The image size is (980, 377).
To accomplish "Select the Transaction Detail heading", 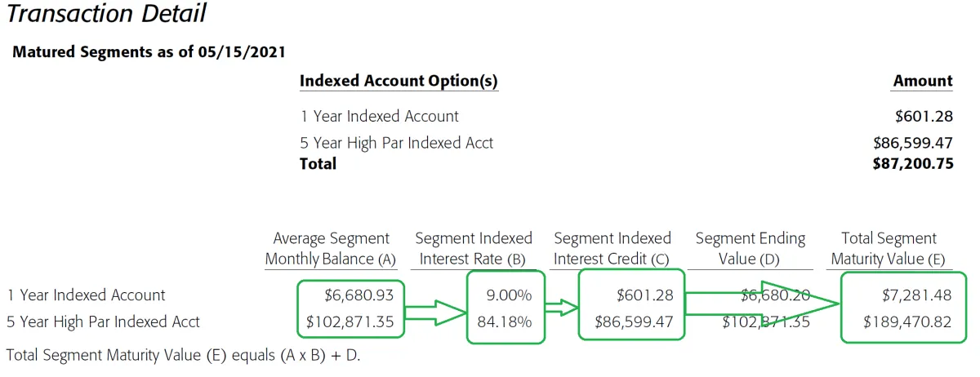I will point(105,14).
